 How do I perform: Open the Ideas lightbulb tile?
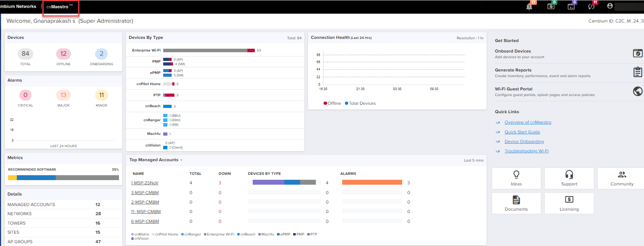click(516, 178)
